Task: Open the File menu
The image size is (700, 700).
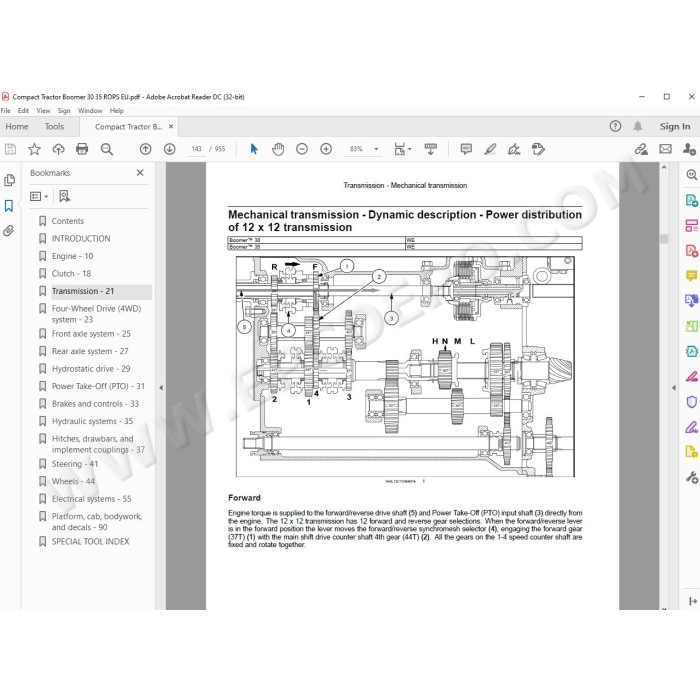Action: coord(5,111)
